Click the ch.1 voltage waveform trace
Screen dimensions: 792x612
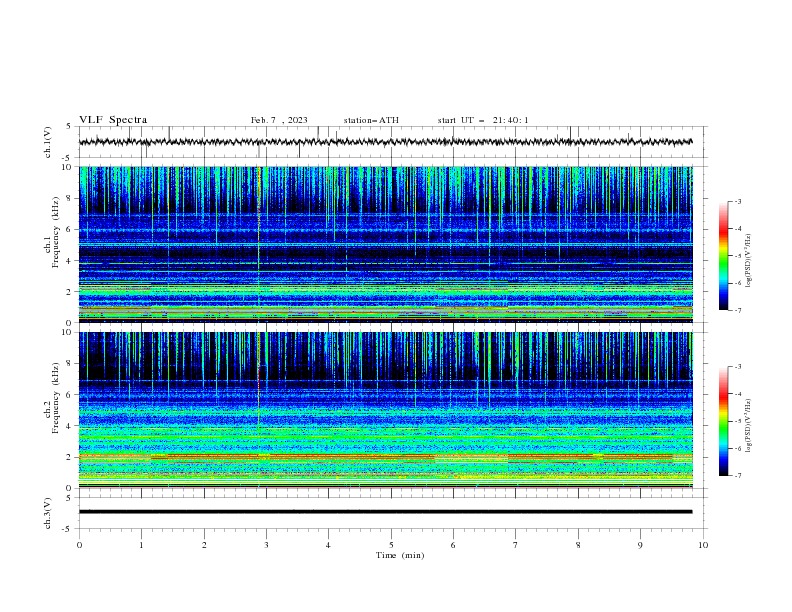coord(385,142)
